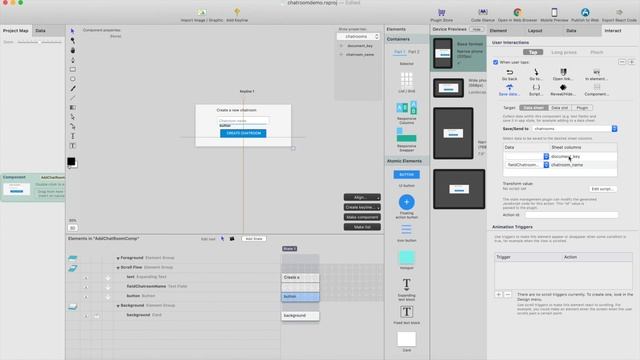640x360 pixels.
Task: Click the Publish to Web icon
Action: click(x=585, y=12)
